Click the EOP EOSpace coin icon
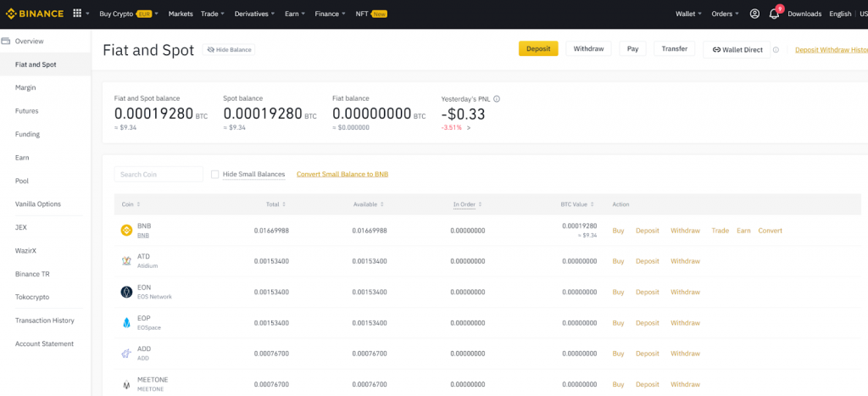868x396 pixels. coord(126,323)
